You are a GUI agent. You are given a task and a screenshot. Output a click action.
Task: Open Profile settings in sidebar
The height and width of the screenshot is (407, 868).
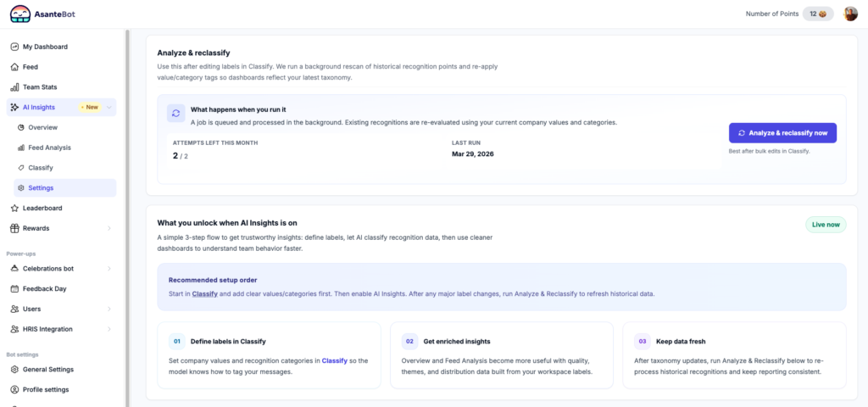(x=46, y=390)
